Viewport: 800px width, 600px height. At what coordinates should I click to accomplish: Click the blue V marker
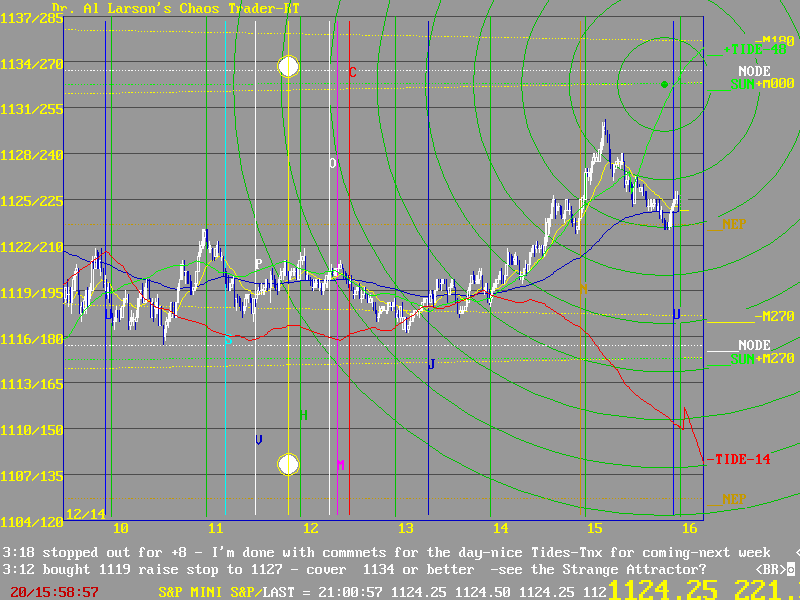[x=259, y=439]
